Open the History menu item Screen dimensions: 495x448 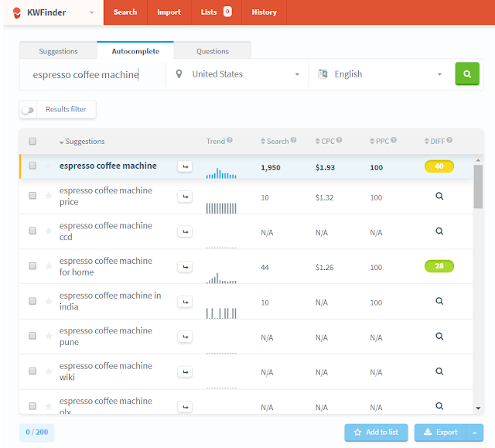tap(264, 12)
